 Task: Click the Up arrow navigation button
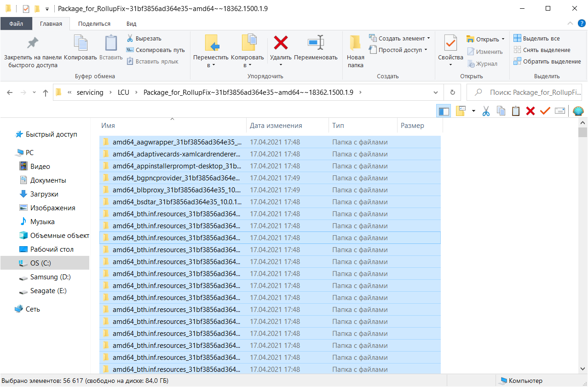[x=46, y=92]
